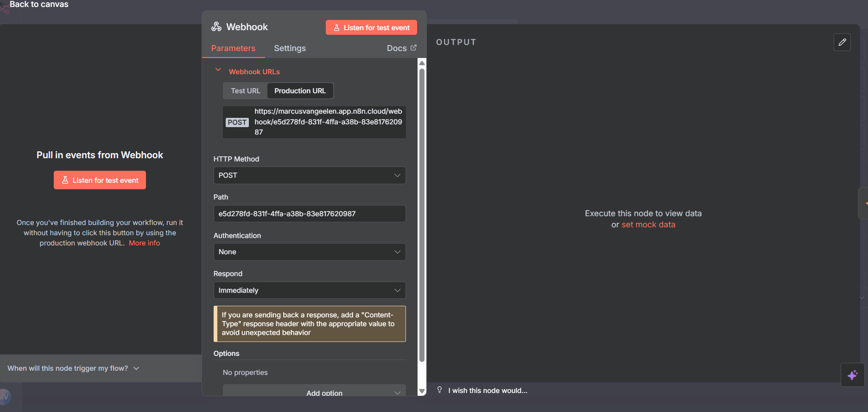Viewport: 868px width, 412px height.
Task: Click the Options section label
Action: tap(227, 354)
